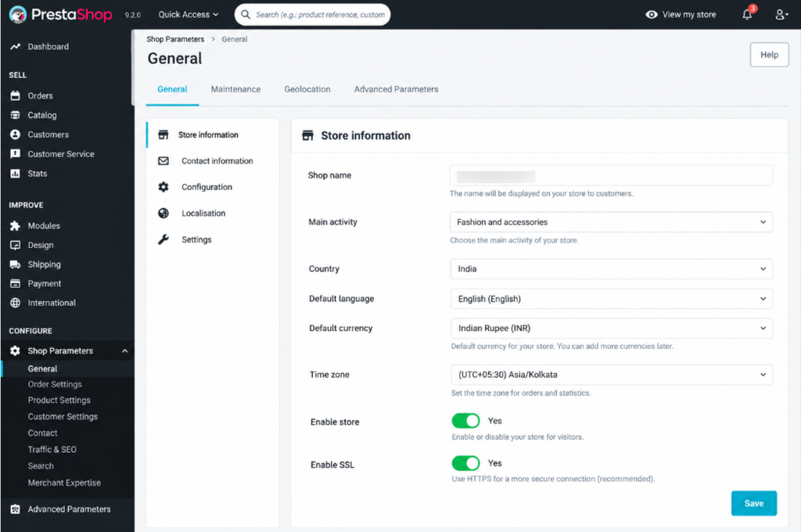Click the Advanced Parameters sidebar icon
Screen dimensions: 801x532
[x=16, y=509]
